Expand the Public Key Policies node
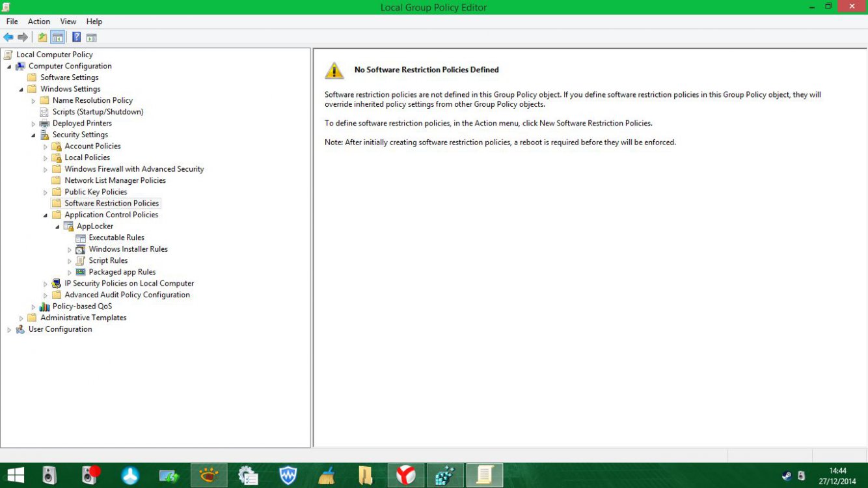This screenshot has width=868, height=488. click(46, 193)
